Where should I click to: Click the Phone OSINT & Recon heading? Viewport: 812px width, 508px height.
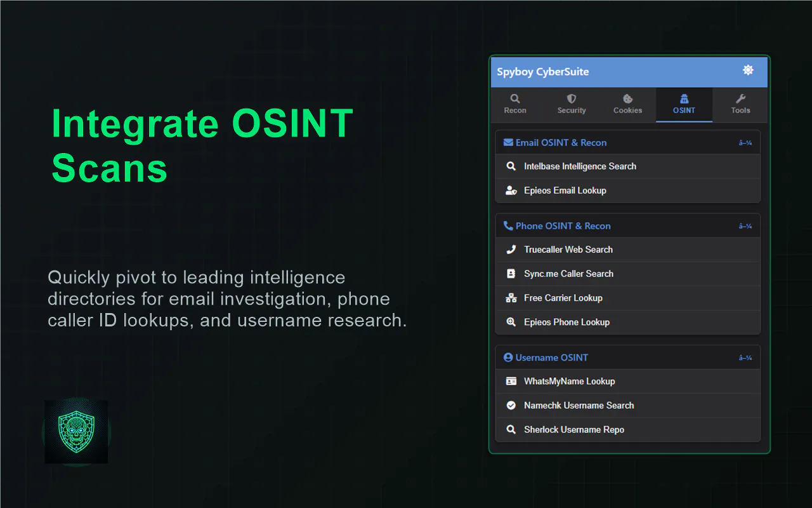563,225
